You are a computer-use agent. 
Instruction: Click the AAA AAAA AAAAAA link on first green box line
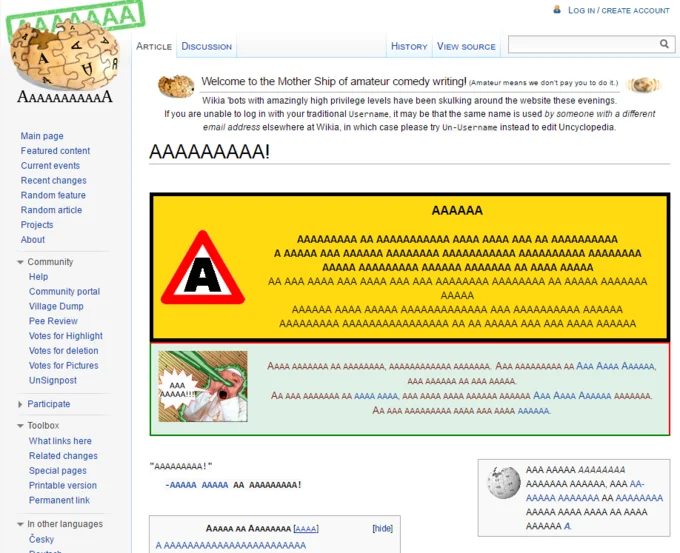[x=615, y=366]
